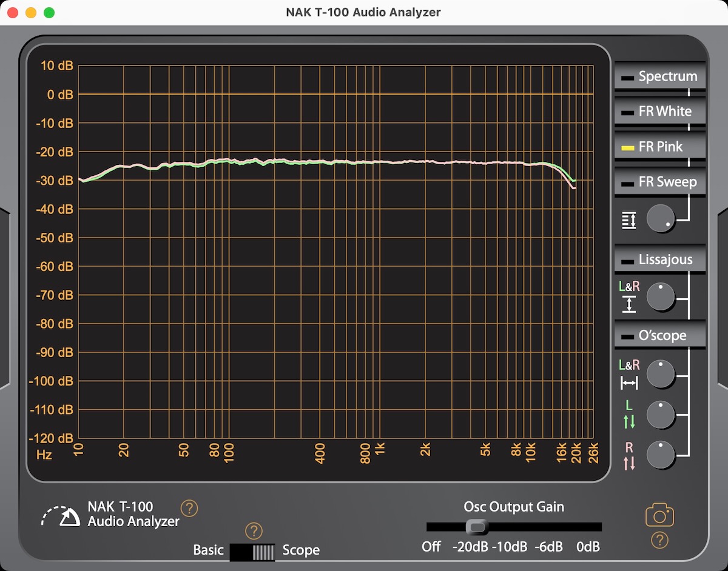Screen dimensions: 728x571
Task: Click the NAK T-100 gauge logo
Action: pyautogui.click(x=61, y=516)
